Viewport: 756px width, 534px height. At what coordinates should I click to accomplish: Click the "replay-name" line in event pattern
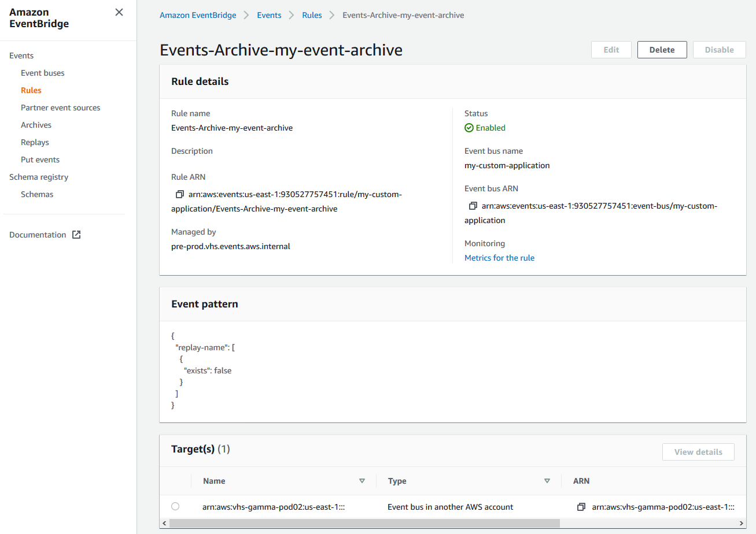click(x=206, y=347)
